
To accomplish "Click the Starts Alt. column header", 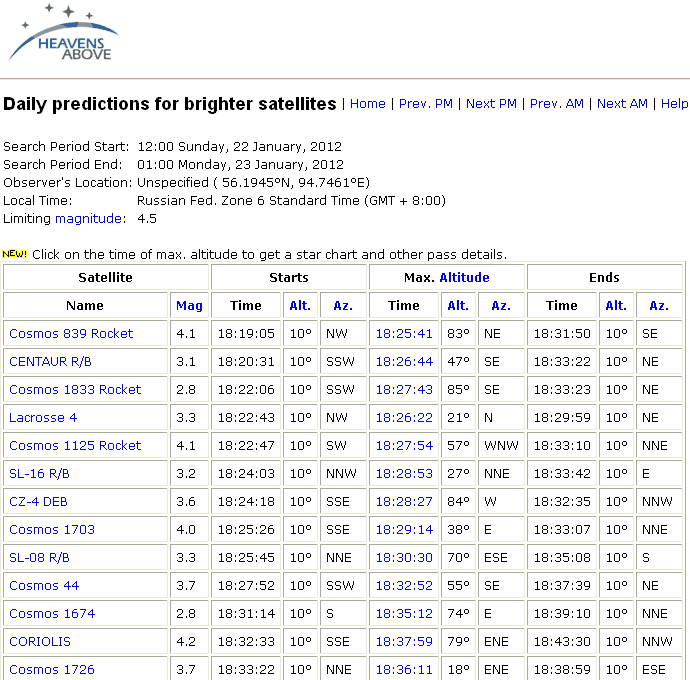I will 300,305.
